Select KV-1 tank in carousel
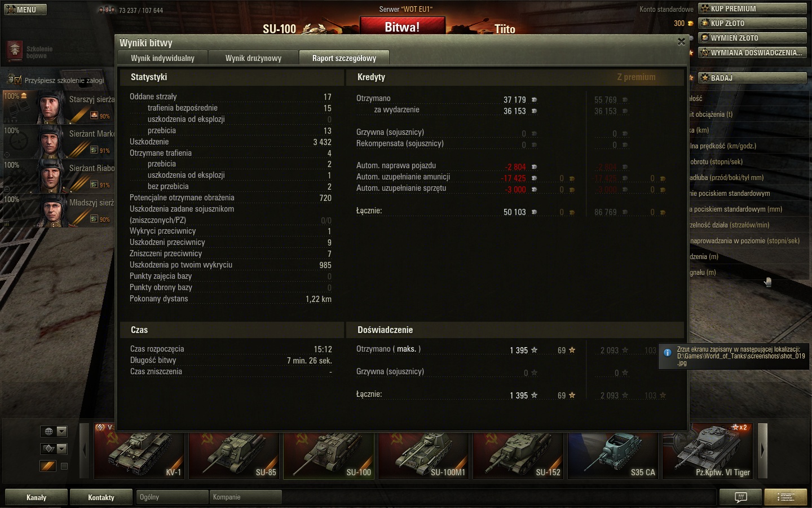The height and width of the screenshot is (508, 812). 139,450
